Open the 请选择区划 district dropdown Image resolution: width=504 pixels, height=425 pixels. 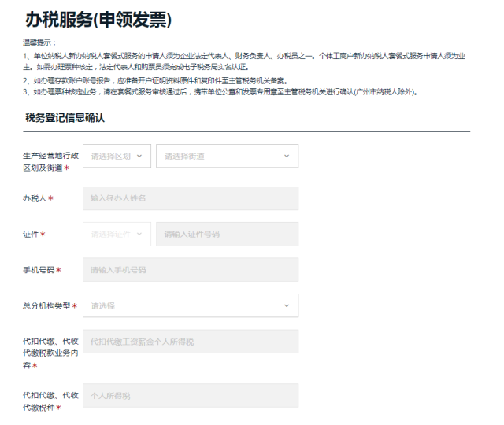click(117, 156)
